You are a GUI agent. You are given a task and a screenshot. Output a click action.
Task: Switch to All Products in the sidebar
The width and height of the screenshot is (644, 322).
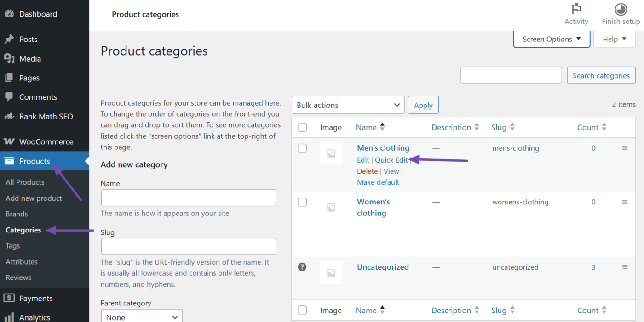(x=24, y=182)
